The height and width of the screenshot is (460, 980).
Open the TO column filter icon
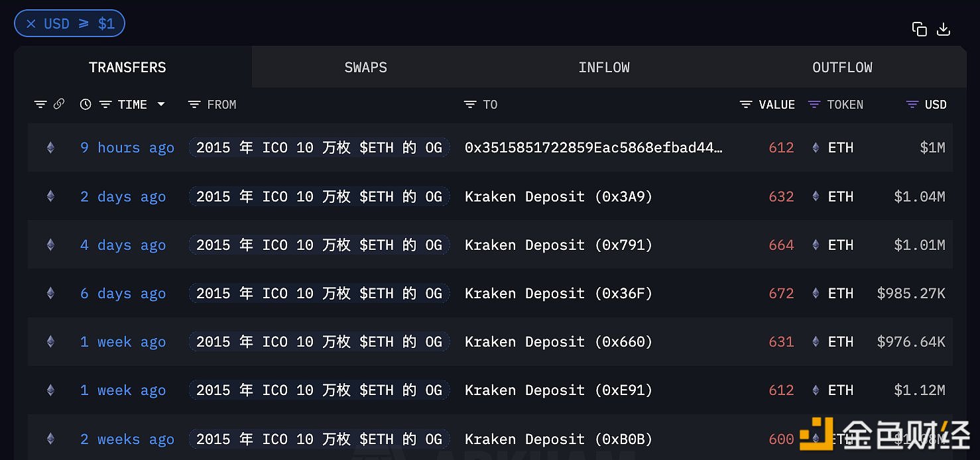click(470, 105)
